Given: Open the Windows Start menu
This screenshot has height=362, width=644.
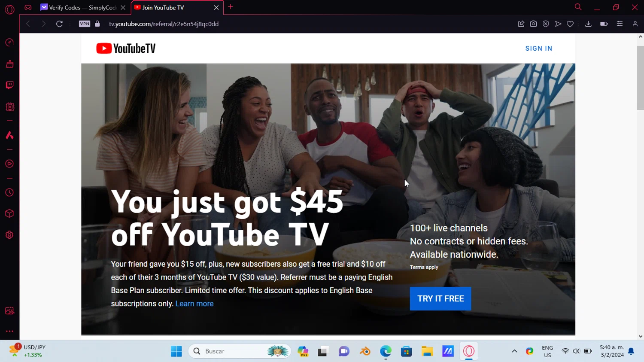Looking at the screenshot, I should tap(176, 351).
